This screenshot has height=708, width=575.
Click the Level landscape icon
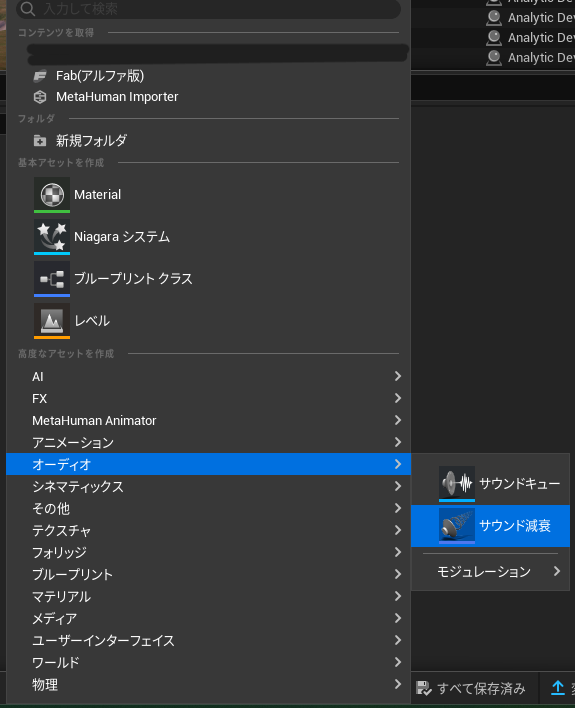[52, 321]
